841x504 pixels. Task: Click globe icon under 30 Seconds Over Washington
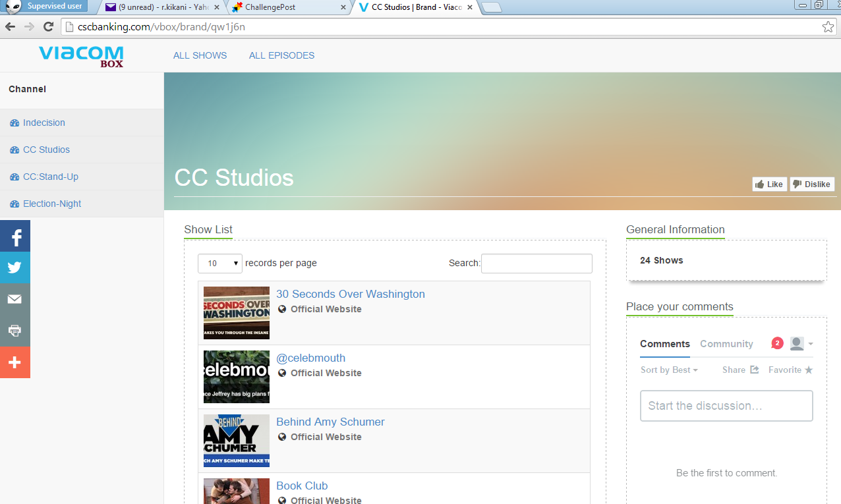pyautogui.click(x=282, y=309)
